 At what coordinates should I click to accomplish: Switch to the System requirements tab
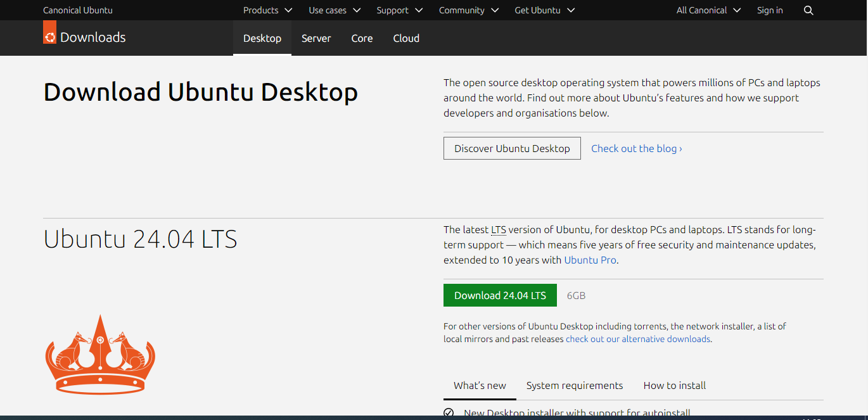click(x=575, y=385)
